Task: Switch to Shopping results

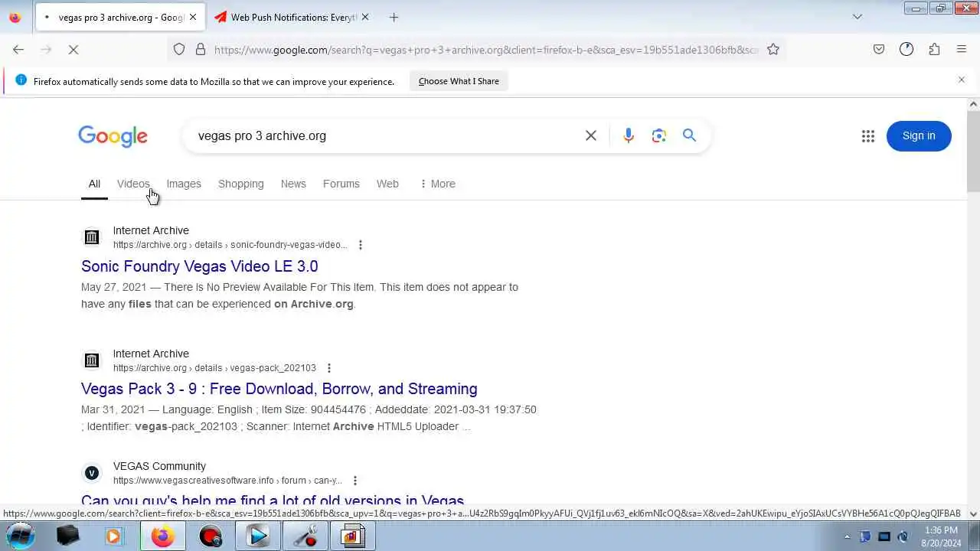Action: 241,184
